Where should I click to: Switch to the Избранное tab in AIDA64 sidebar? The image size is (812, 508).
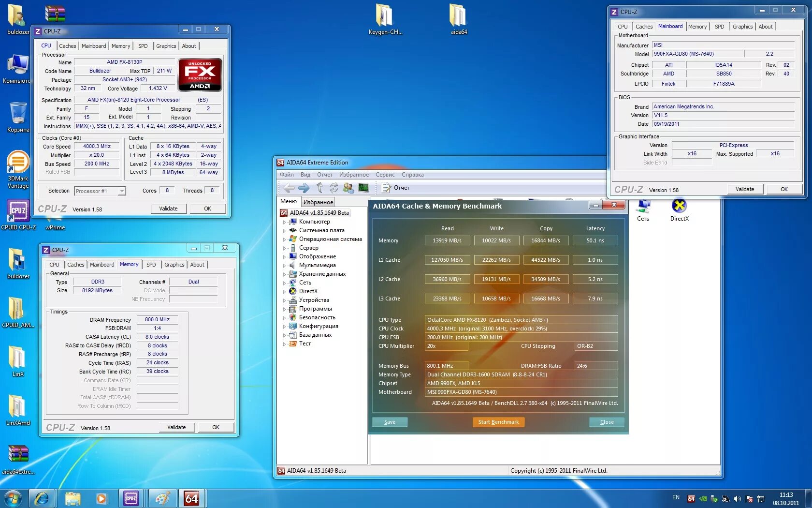318,202
